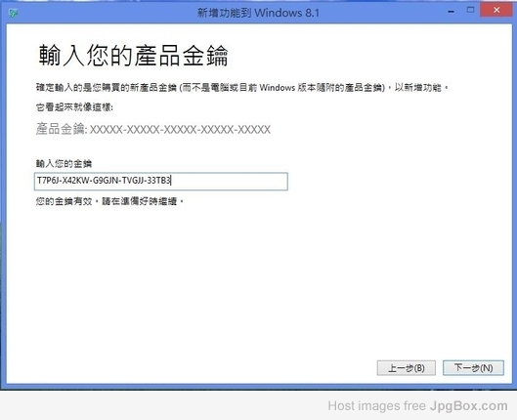Click the Host images free text
517x420 pixels.
pyautogui.click(x=377, y=405)
